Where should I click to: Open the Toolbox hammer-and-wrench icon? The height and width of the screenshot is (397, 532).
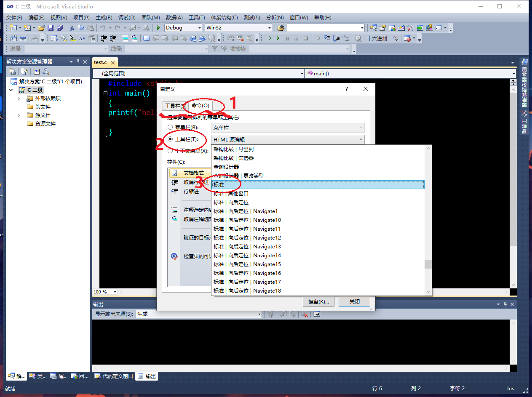click(x=411, y=28)
